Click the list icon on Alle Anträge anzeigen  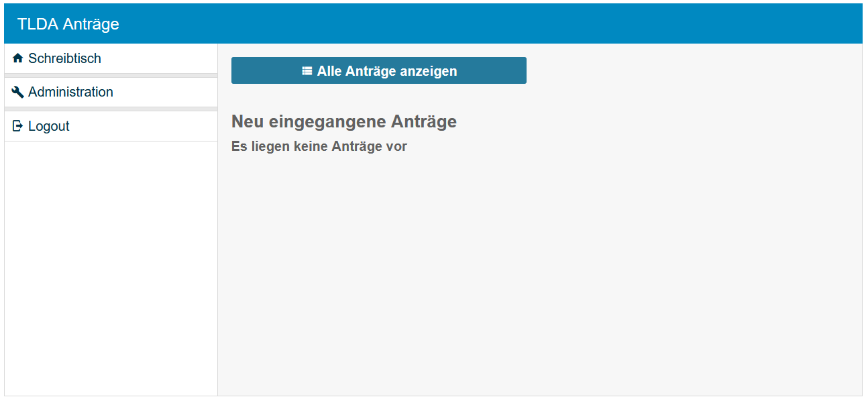[307, 70]
